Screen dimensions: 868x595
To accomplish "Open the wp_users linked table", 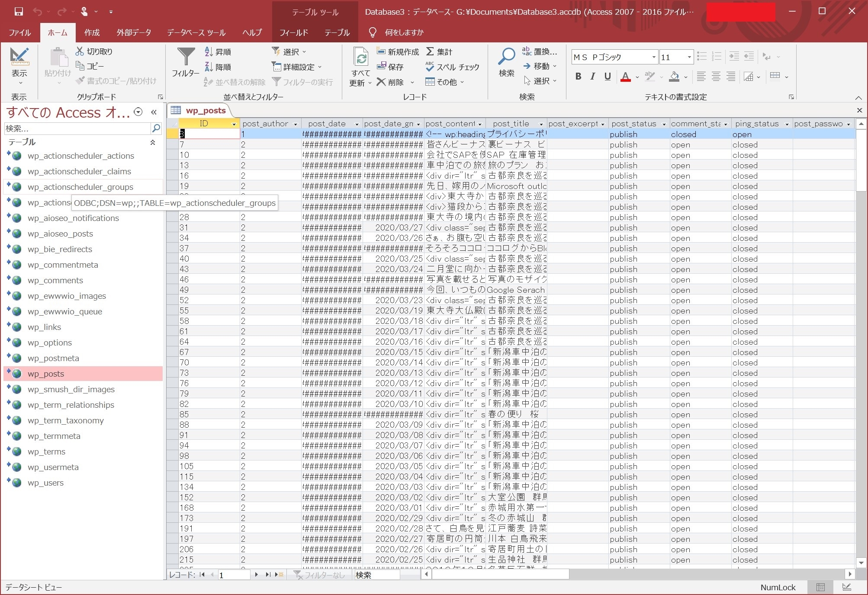I will [x=45, y=483].
